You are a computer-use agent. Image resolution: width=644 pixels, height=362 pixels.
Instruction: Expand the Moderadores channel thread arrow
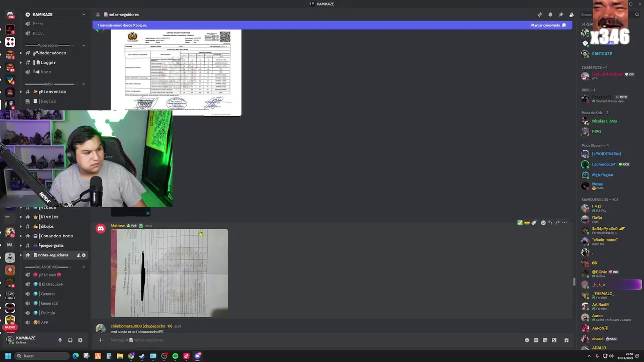click(21, 53)
